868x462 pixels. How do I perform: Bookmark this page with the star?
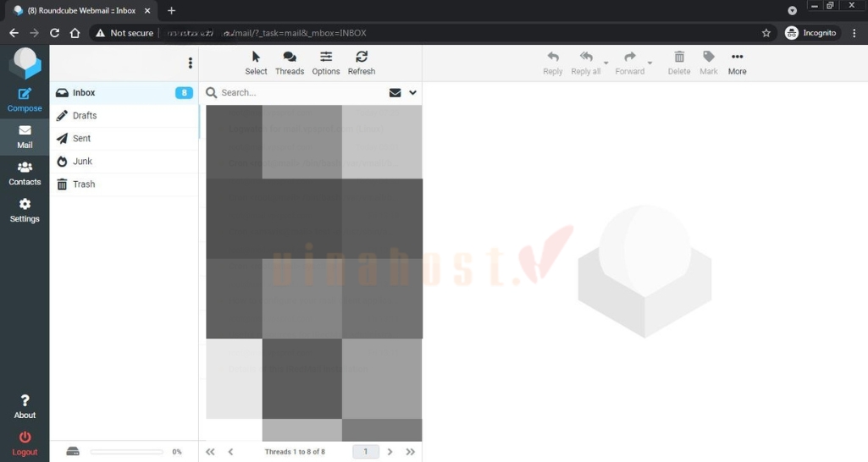point(766,33)
